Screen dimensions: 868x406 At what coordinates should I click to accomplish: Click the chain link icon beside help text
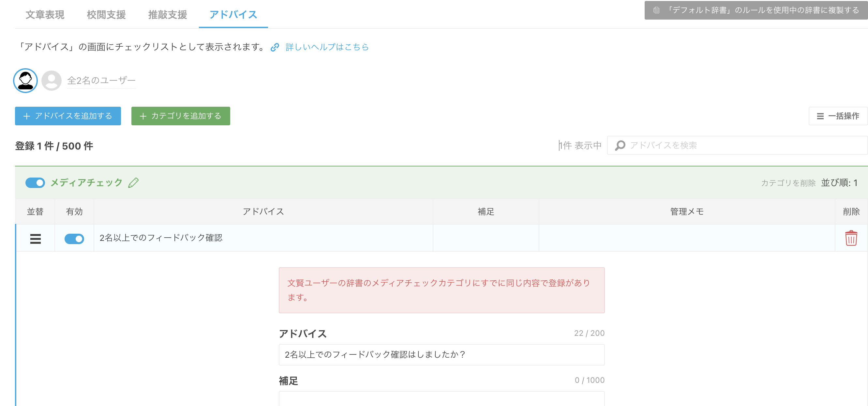(x=275, y=47)
